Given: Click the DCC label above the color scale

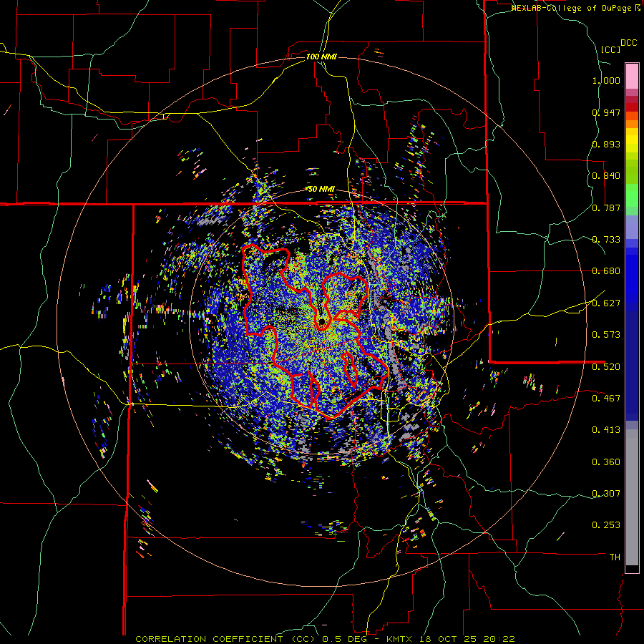Looking at the screenshot, I should coord(628,43).
